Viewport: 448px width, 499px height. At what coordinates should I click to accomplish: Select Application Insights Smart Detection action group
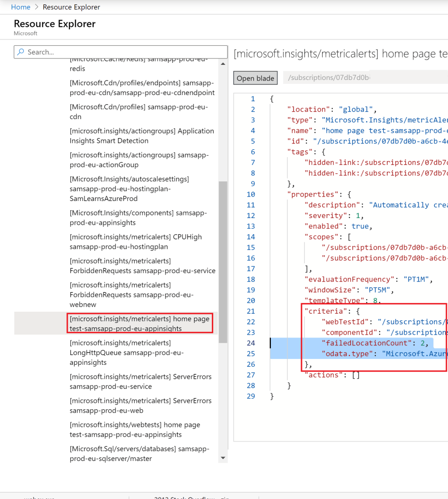coord(142,136)
